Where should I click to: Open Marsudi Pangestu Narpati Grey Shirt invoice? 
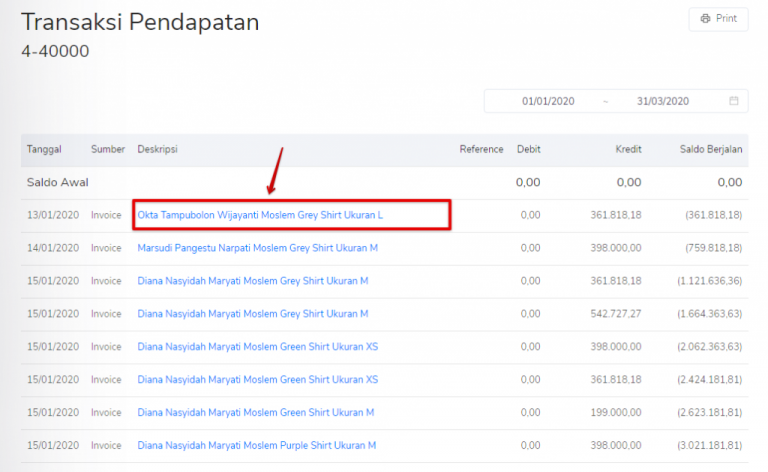(257, 248)
